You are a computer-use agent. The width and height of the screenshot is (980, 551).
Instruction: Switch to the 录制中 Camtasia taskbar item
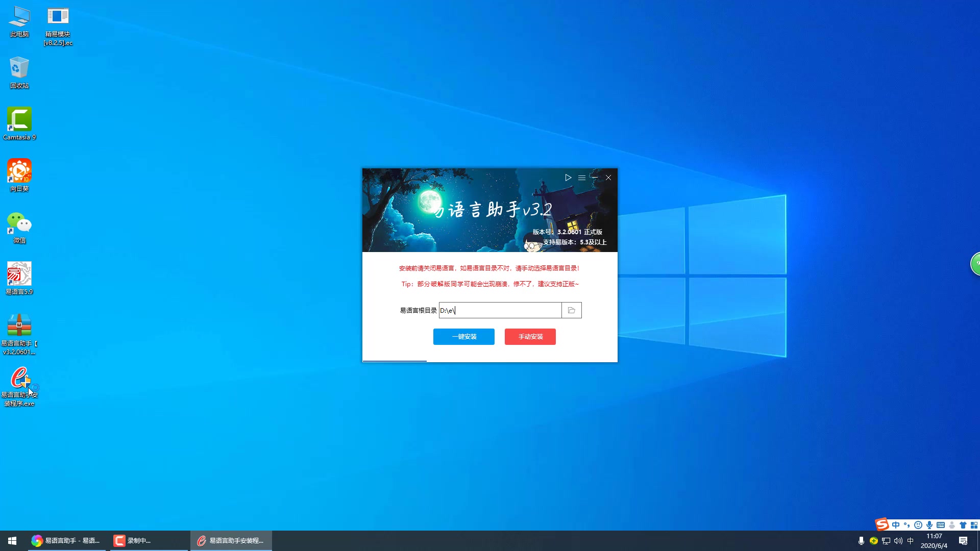click(x=149, y=541)
